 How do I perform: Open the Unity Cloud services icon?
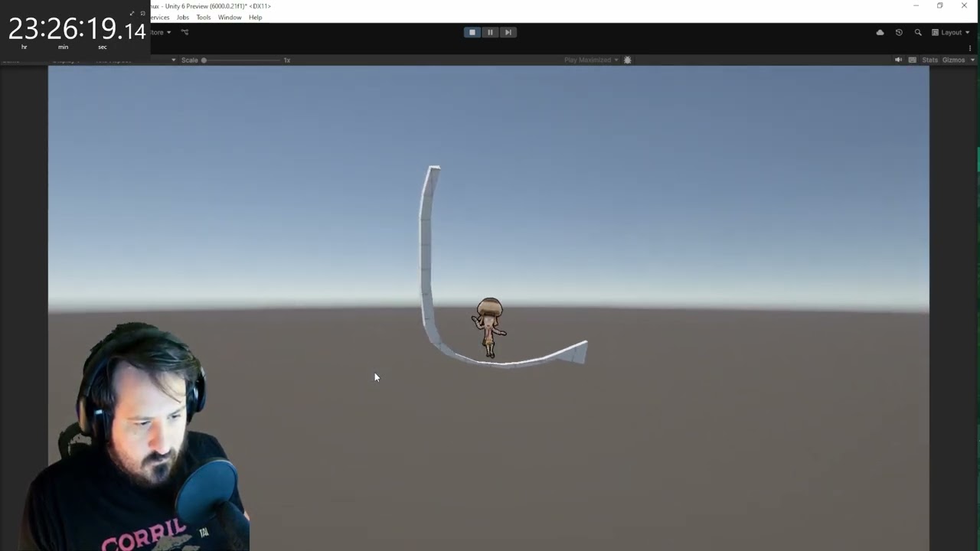(x=880, y=32)
